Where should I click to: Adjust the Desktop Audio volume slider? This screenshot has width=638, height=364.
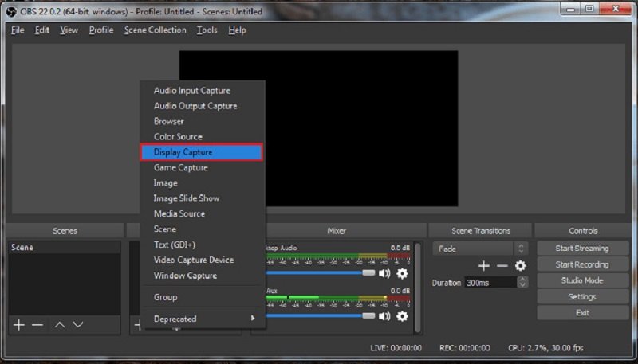coord(368,272)
